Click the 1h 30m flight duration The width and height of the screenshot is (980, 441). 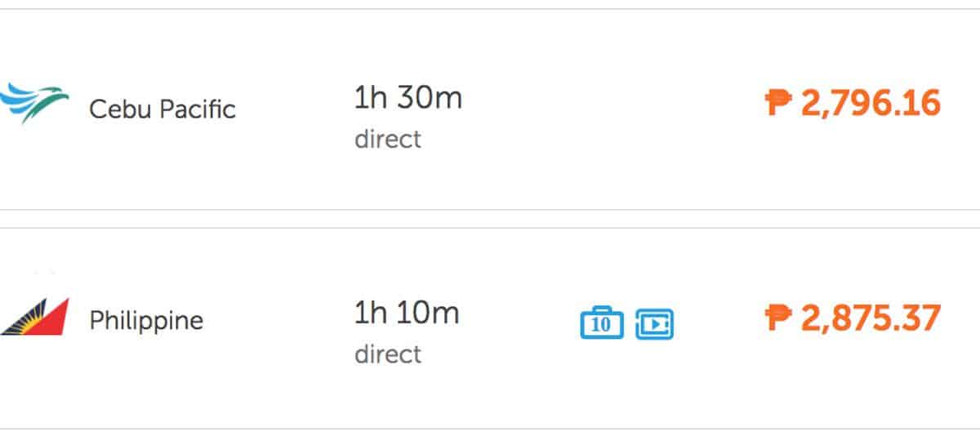[x=408, y=98]
